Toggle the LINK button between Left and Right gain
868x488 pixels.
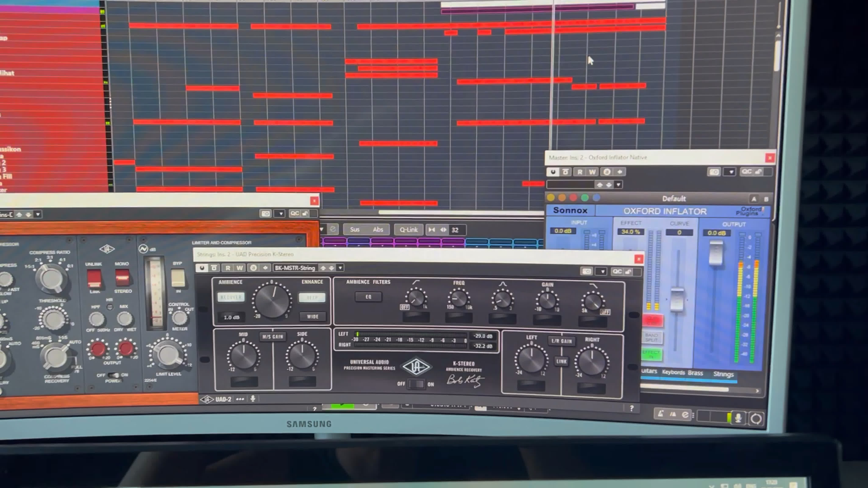coord(561,361)
